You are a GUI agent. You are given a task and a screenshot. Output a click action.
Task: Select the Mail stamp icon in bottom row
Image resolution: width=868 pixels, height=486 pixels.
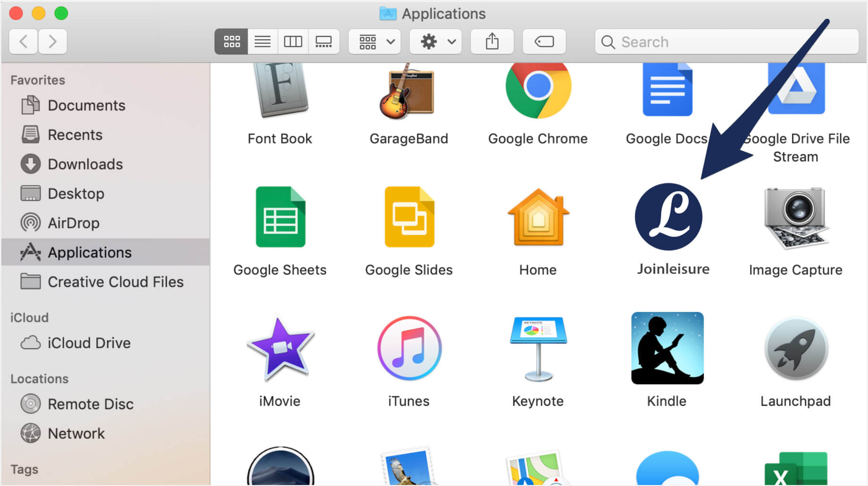pos(409,466)
